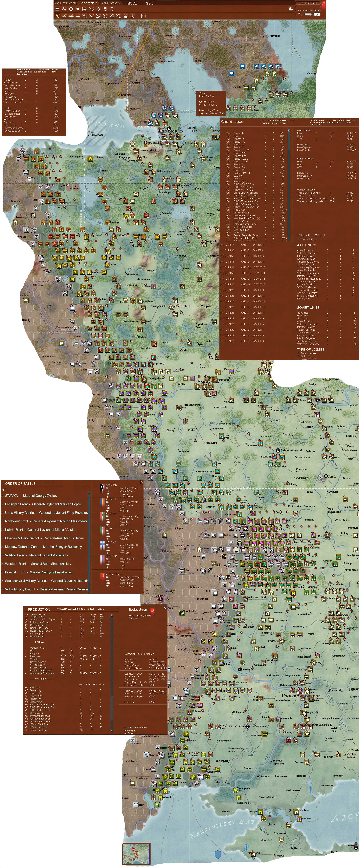Click All Pools in the Production panel

(x=129, y=733)
